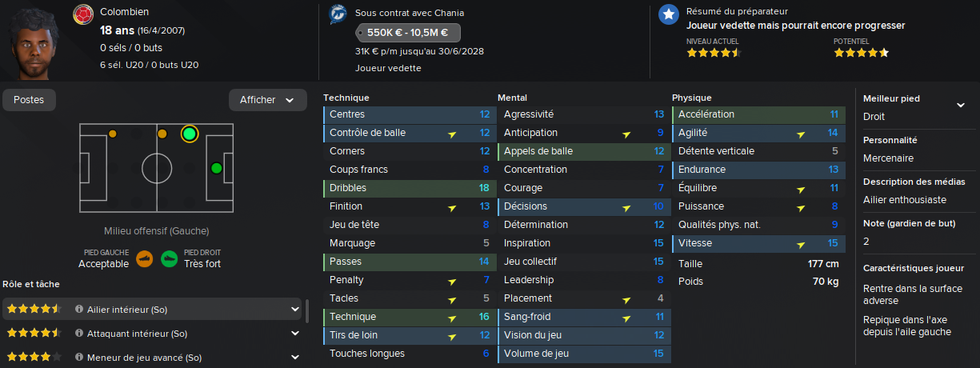The width and height of the screenshot is (980, 368).
Task: Click the Postes button
Action: (29, 100)
